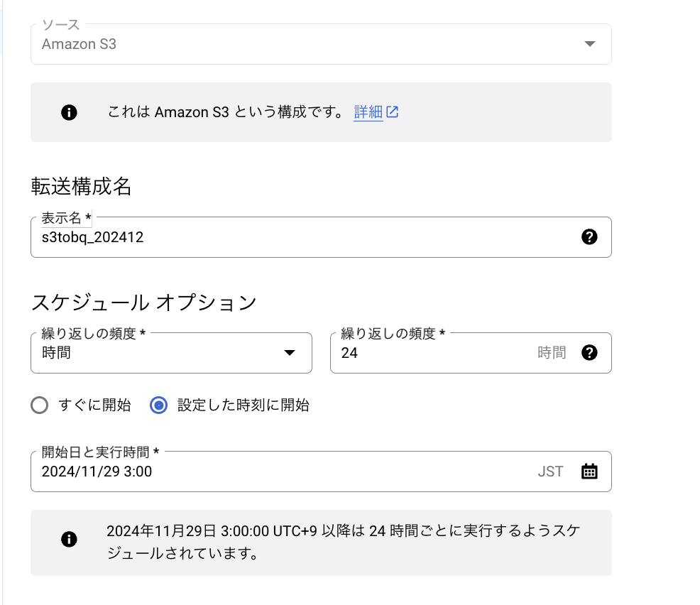Image resolution: width=700 pixels, height=605 pixels.
Task: Select the すぐに開始 radio button
Action: [39, 405]
